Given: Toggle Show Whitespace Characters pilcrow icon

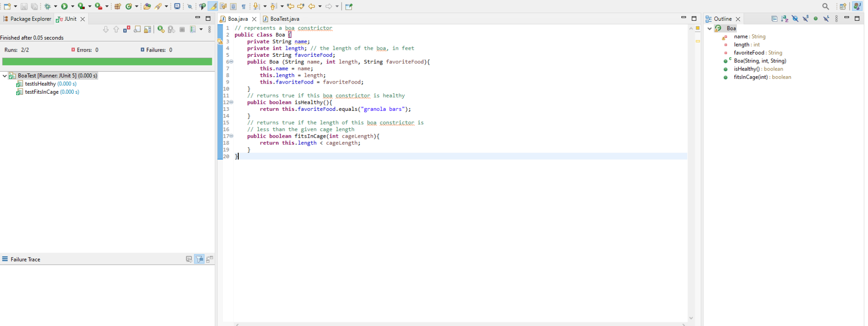Looking at the screenshot, I should click(x=244, y=6).
